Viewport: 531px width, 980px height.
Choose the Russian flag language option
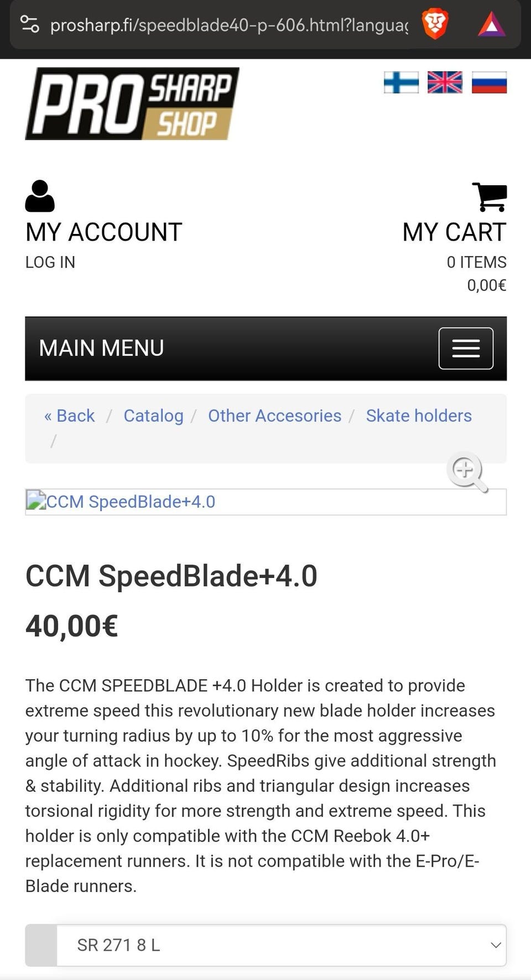(x=489, y=83)
